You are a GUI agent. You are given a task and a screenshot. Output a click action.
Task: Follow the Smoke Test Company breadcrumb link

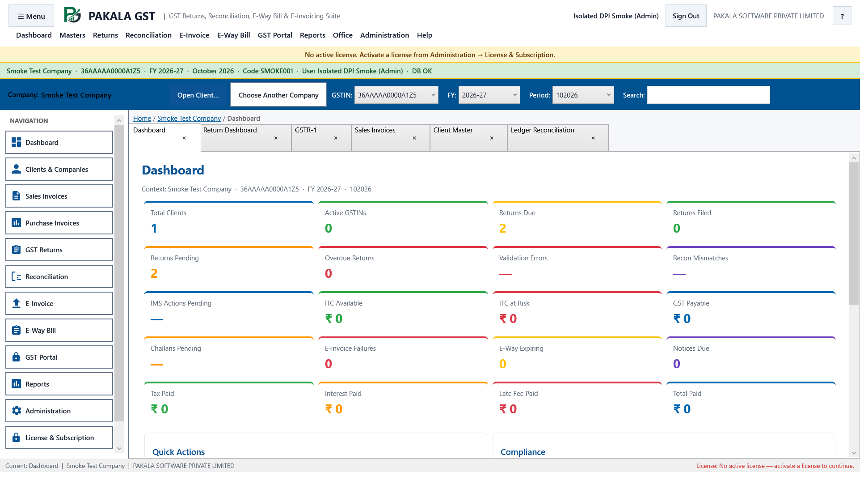189,118
